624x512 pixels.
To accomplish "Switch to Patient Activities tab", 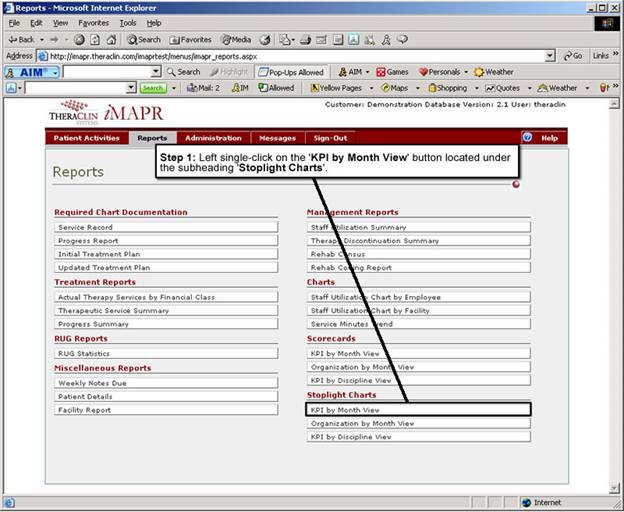I will [x=86, y=138].
